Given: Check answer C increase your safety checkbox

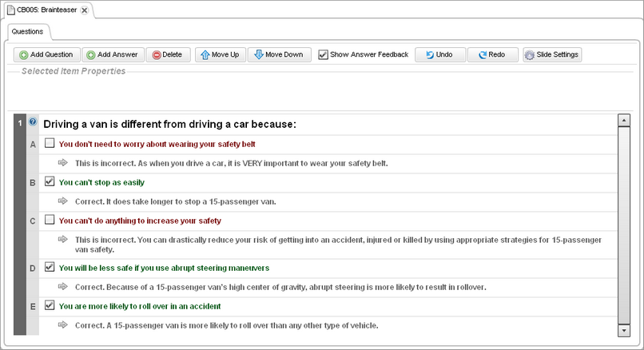Looking at the screenshot, I should click(50, 220).
